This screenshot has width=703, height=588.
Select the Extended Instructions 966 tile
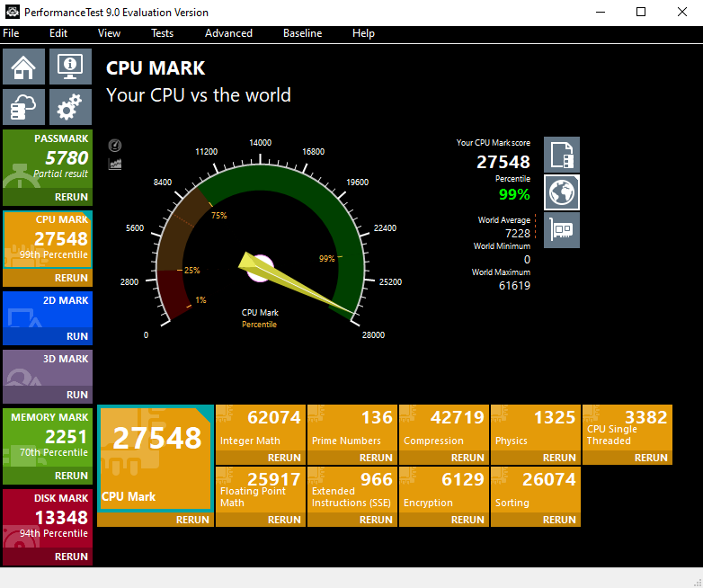pyautogui.click(x=352, y=490)
